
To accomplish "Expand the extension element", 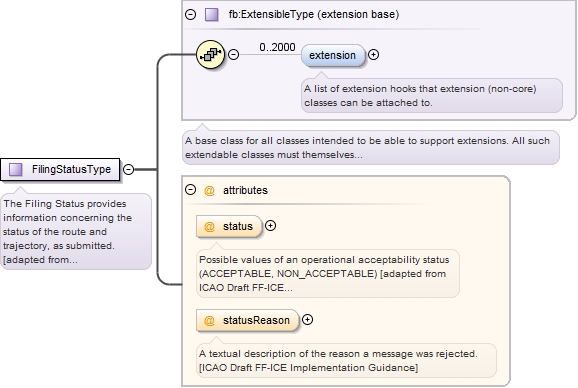I will pos(373,55).
